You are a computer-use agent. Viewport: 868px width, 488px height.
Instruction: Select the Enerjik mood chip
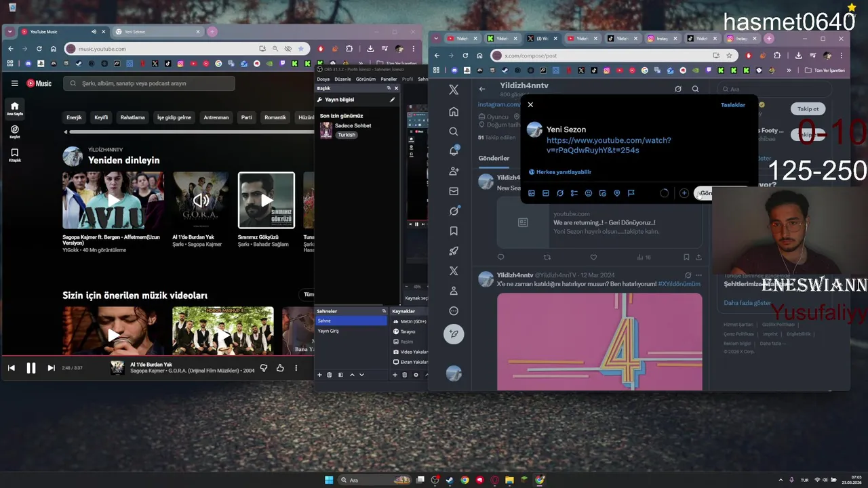tap(74, 117)
